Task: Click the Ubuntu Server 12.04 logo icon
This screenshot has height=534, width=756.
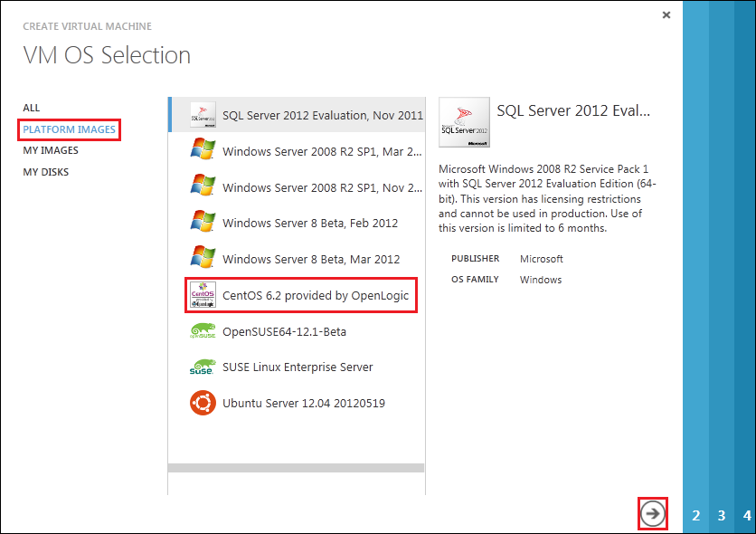Action: [203, 403]
